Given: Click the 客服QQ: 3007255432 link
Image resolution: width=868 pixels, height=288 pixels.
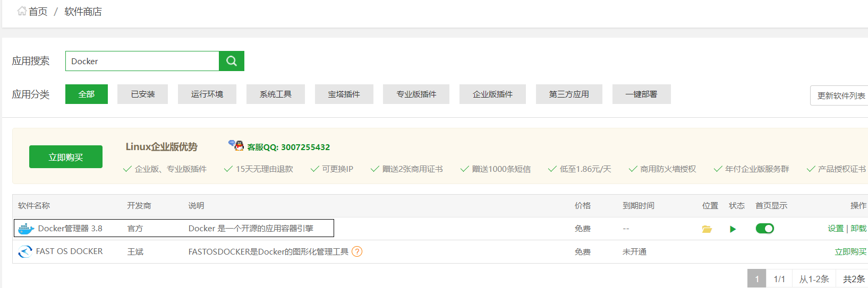Looking at the screenshot, I should [288, 147].
